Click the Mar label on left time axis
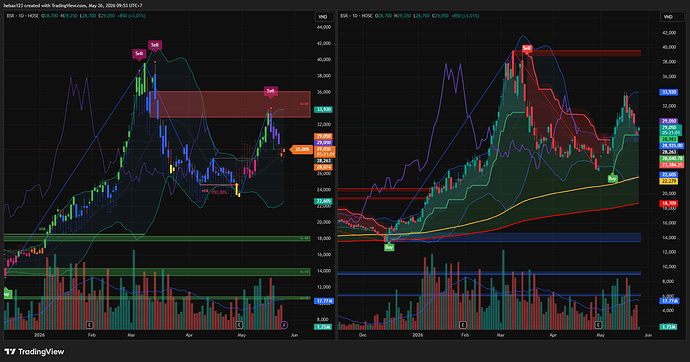 tap(131, 335)
